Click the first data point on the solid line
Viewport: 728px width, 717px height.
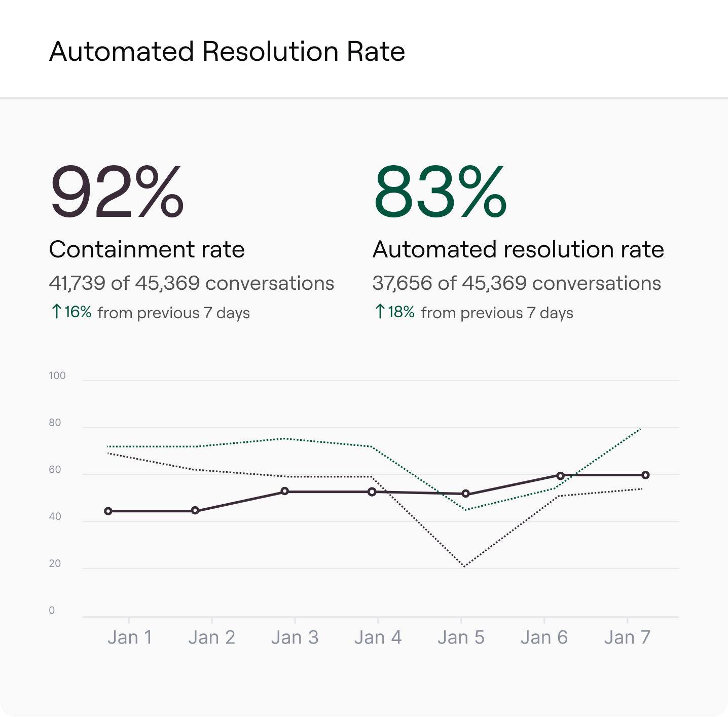click(x=108, y=511)
